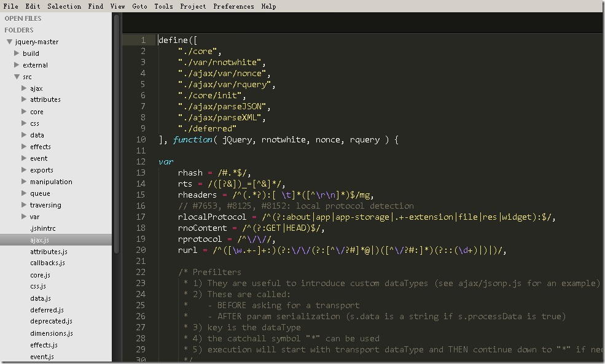This screenshot has width=605, height=364.
Task: Expand the queue folder arrow
Action: (24, 193)
